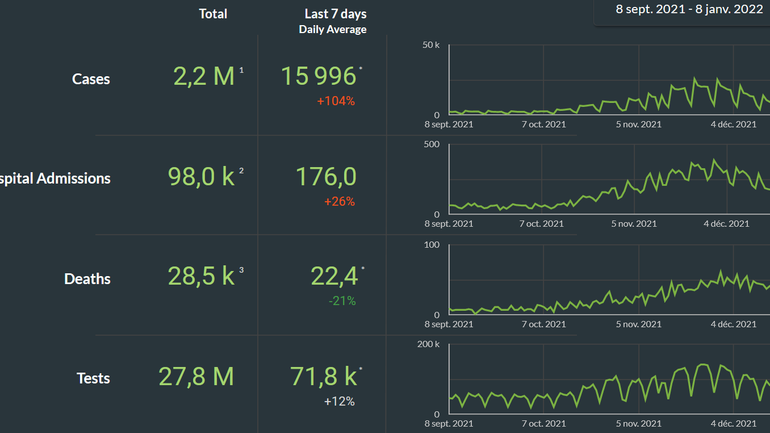
Task: Select the total cases value 2,2 M
Action: [204, 78]
